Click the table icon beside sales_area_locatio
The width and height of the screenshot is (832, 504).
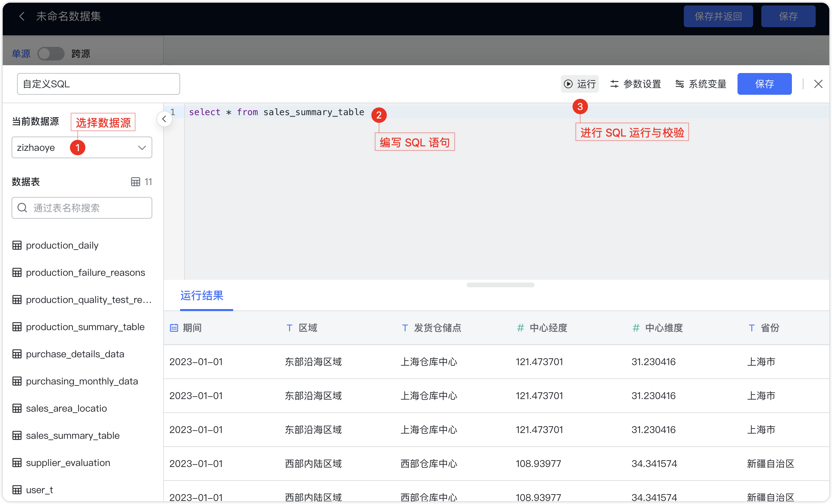[x=17, y=408]
